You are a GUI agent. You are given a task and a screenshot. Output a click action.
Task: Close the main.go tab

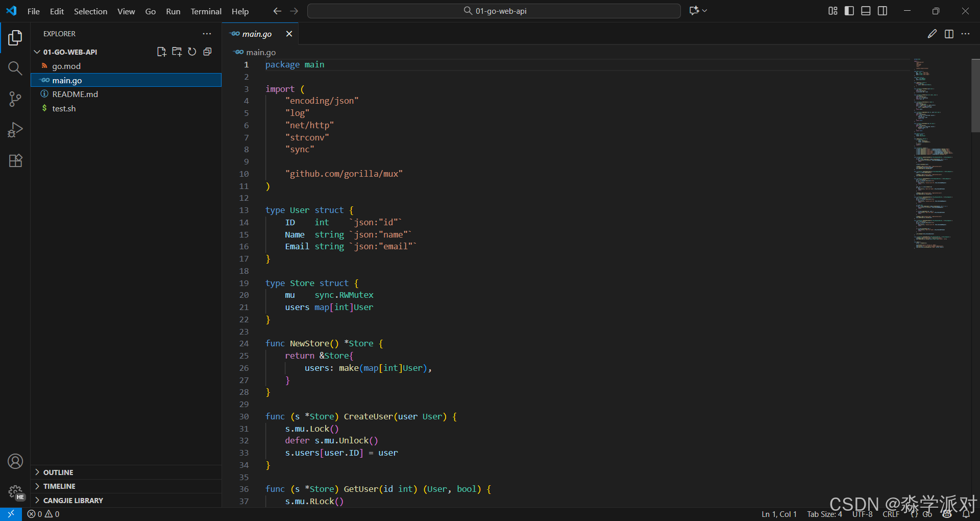289,34
